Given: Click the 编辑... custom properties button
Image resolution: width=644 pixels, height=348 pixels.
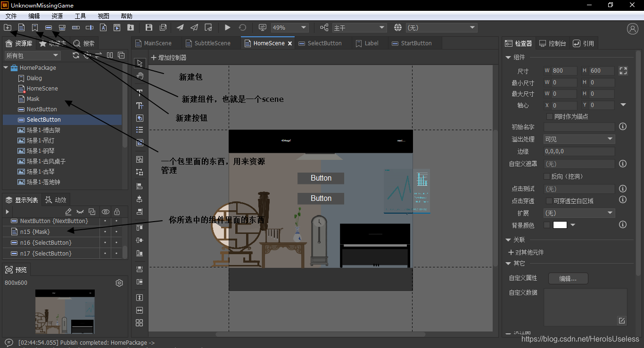Looking at the screenshot, I should coord(568,278).
